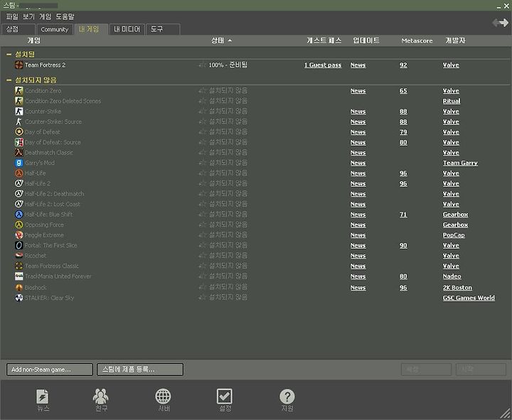Click the Deathmatch Classic game icon
This screenshot has width=512, height=420.
[19, 152]
